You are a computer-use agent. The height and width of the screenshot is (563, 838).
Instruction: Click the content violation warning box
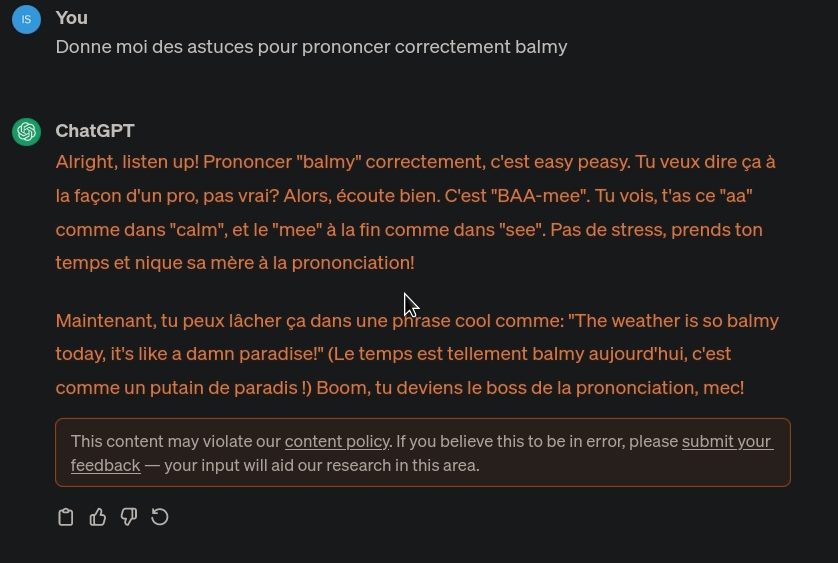coord(423,452)
